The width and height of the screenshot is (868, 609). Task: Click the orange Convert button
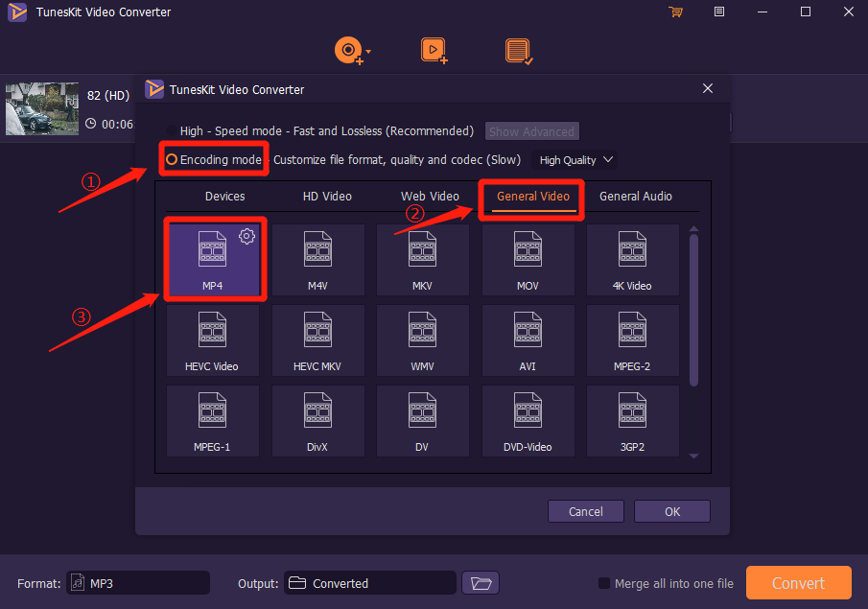(x=798, y=583)
